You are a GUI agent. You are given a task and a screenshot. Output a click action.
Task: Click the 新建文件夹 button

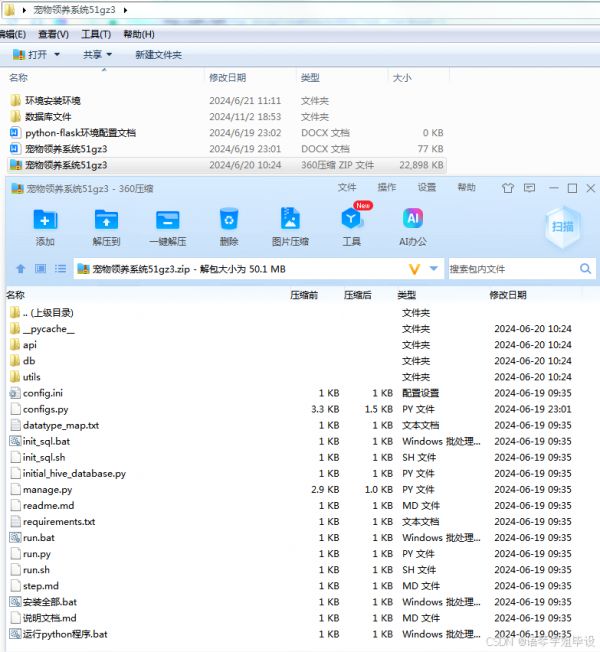pos(158,54)
